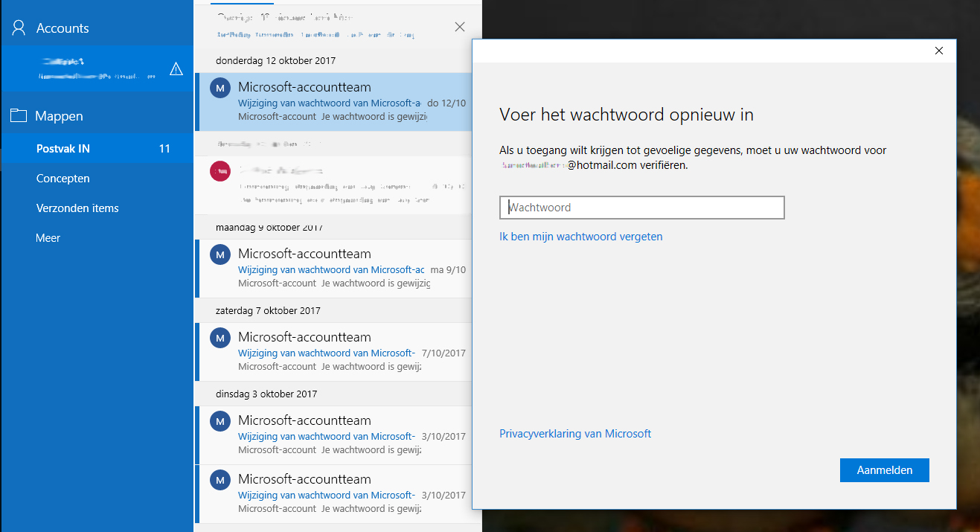Screen dimensions: 980x532
Task: Click 'Ik ben mijn wachtwoord vergeten' link
Action: (x=581, y=237)
